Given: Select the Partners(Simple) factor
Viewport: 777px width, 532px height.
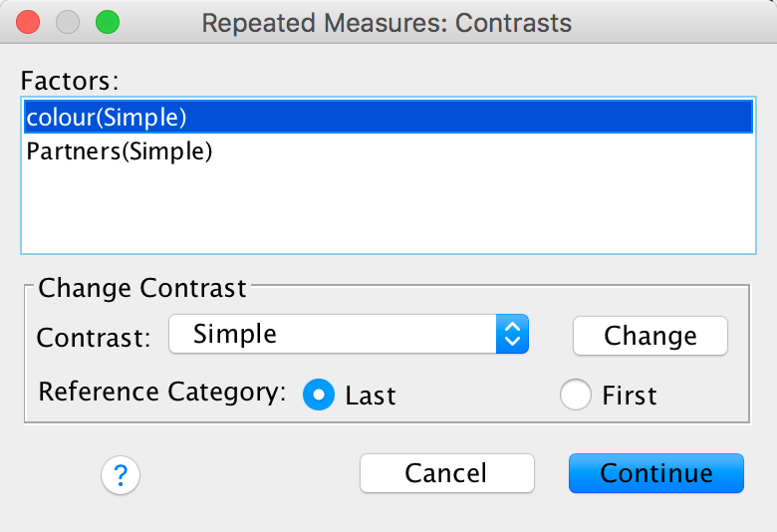Looking at the screenshot, I should [120, 152].
